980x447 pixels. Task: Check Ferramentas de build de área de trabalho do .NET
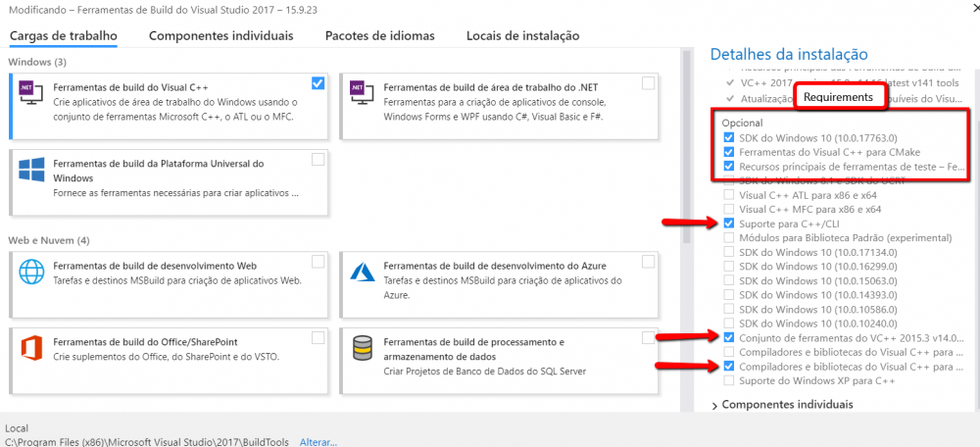(x=648, y=82)
